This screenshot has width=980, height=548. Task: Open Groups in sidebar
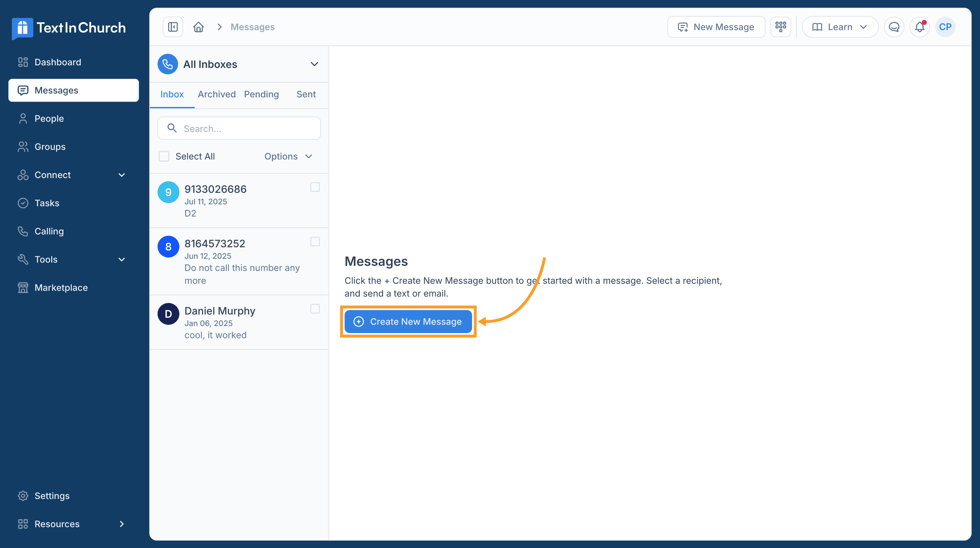(x=73, y=146)
